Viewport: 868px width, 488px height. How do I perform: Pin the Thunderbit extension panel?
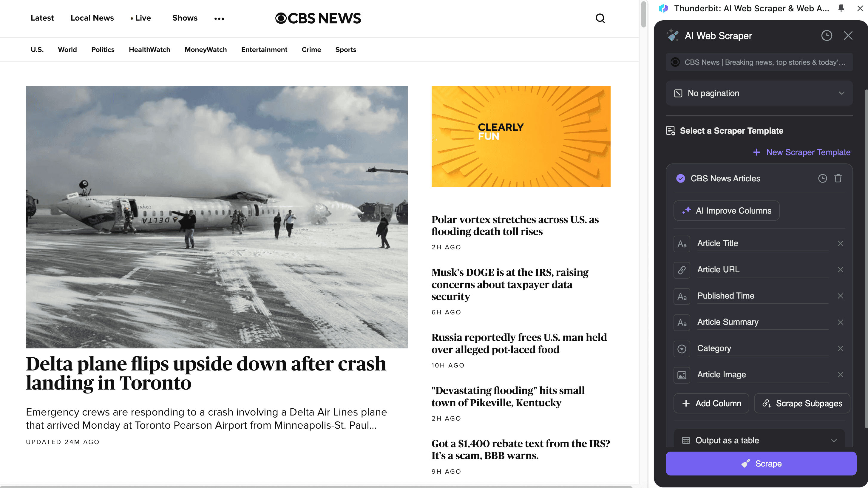point(841,8)
